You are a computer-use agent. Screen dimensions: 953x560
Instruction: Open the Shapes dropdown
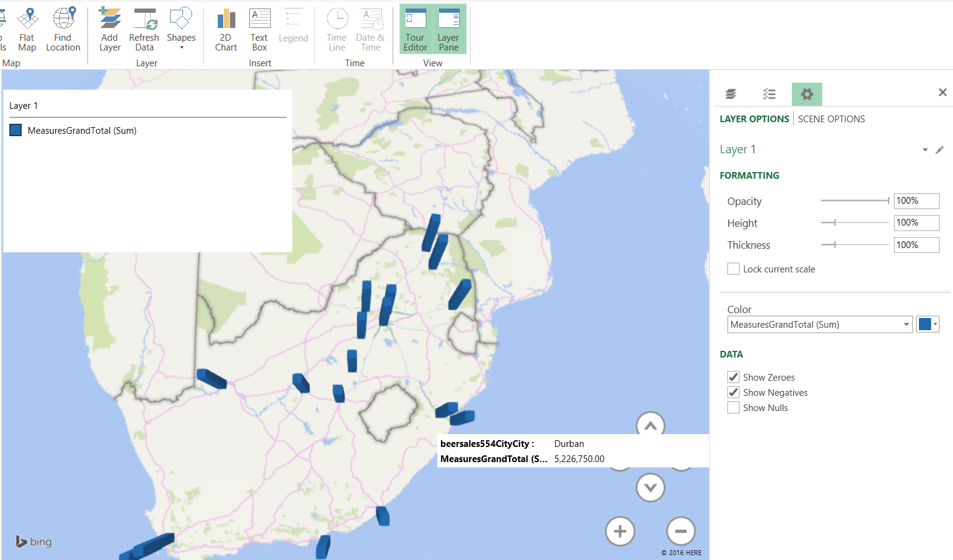coord(181,29)
